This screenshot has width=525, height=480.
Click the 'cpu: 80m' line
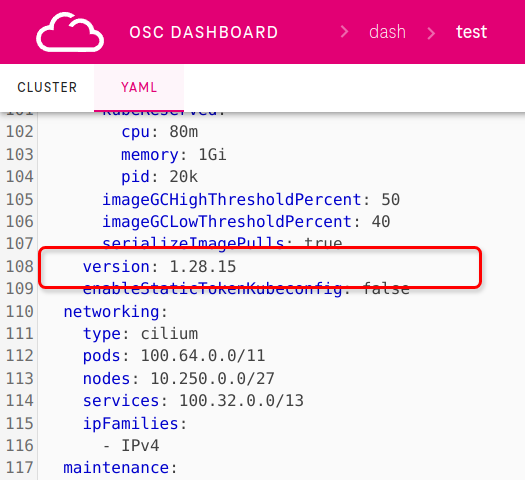pyautogui.click(x=160, y=132)
